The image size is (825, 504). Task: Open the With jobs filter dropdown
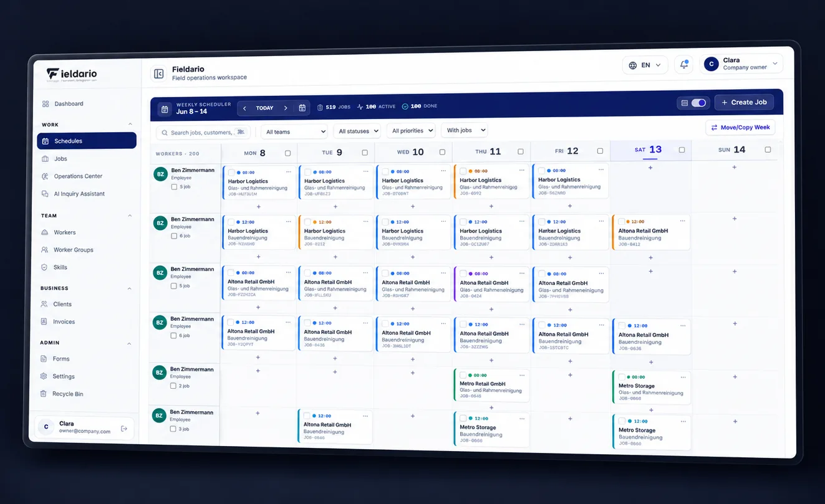pyautogui.click(x=464, y=130)
